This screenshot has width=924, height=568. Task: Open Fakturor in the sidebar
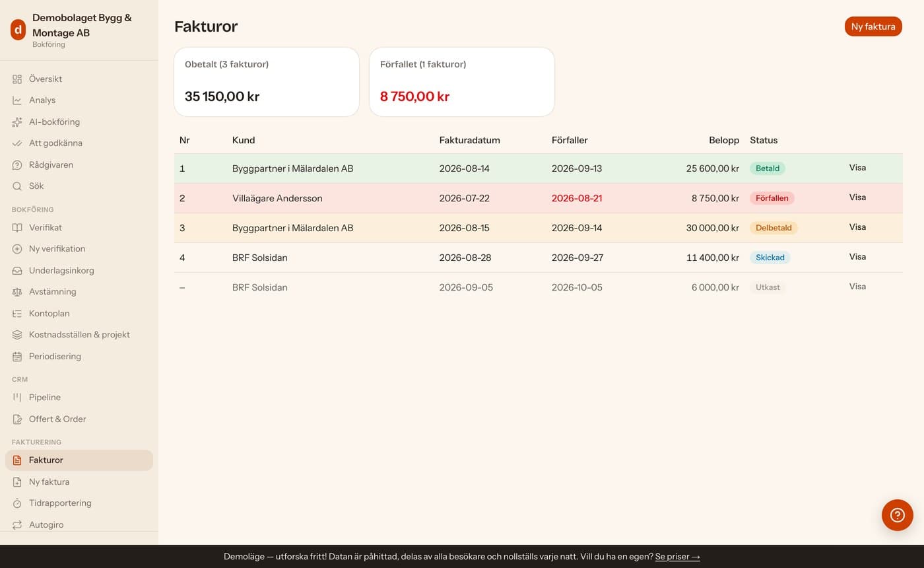point(79,460)
